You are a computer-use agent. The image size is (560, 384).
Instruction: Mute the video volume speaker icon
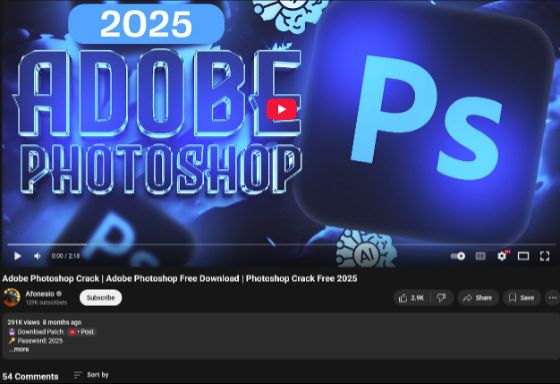37,256
